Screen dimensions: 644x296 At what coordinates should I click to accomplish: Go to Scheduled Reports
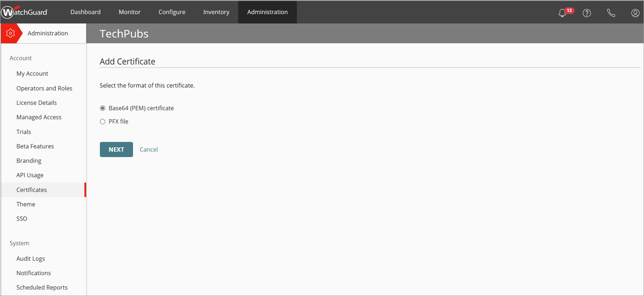(42, 287)
